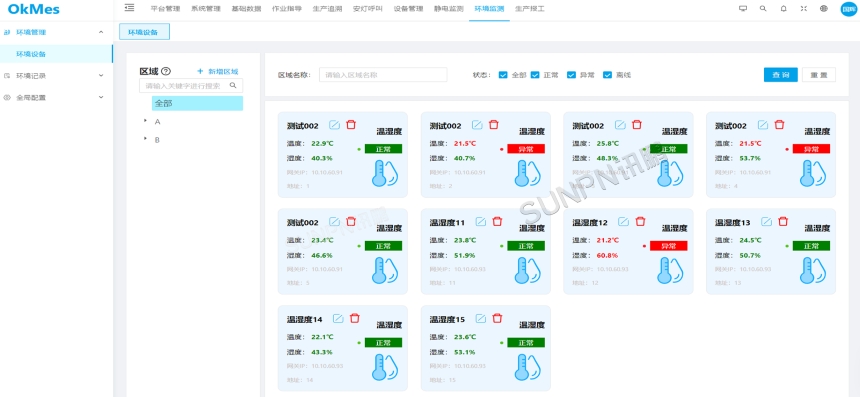The height and width of the screenshot is (397, 860).
Task: Toggle fullscreen mode icon
Action: (804, 8)
